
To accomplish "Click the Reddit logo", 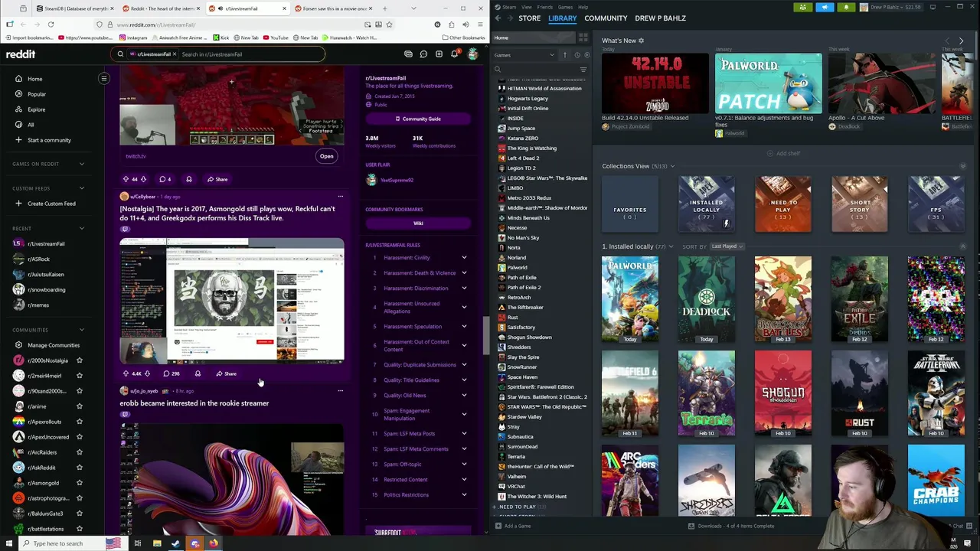I will [x=21, y=54].
